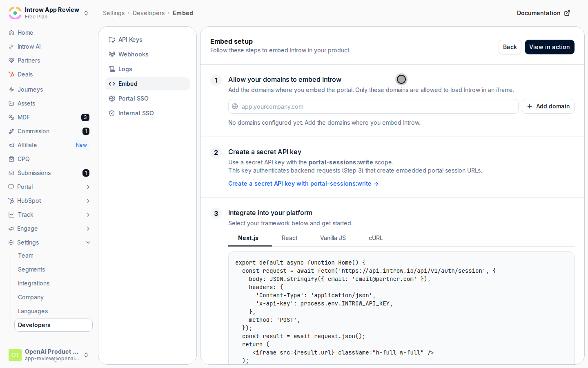Open the Documentation link
Image resolution: width=588 pixels, height=368 pixels.
click(543, 13)
